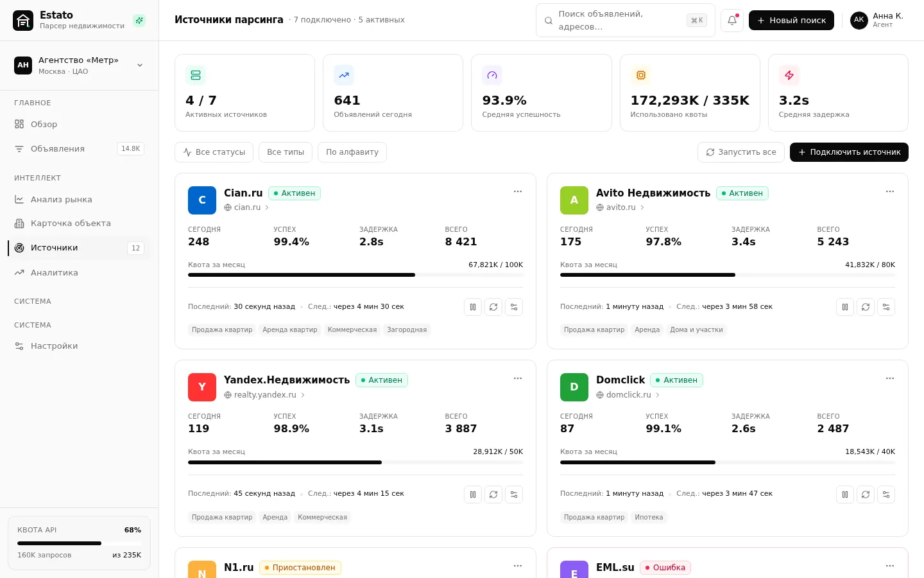
Task: Focus the Поиск объявлений search field
Action: coord(626,21)
